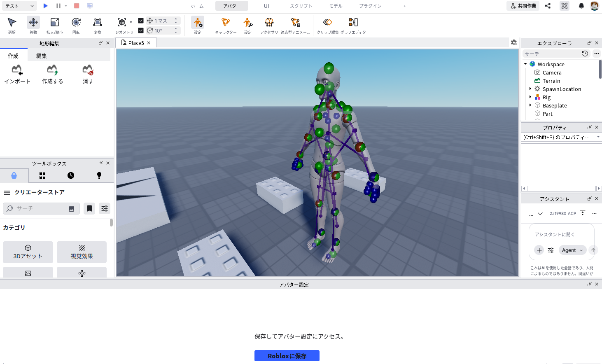Image resolution: width=602 pixels, height=364 pixels.
Task: Open the Graph Editor (グラフエディタ)
Action: 353,26
